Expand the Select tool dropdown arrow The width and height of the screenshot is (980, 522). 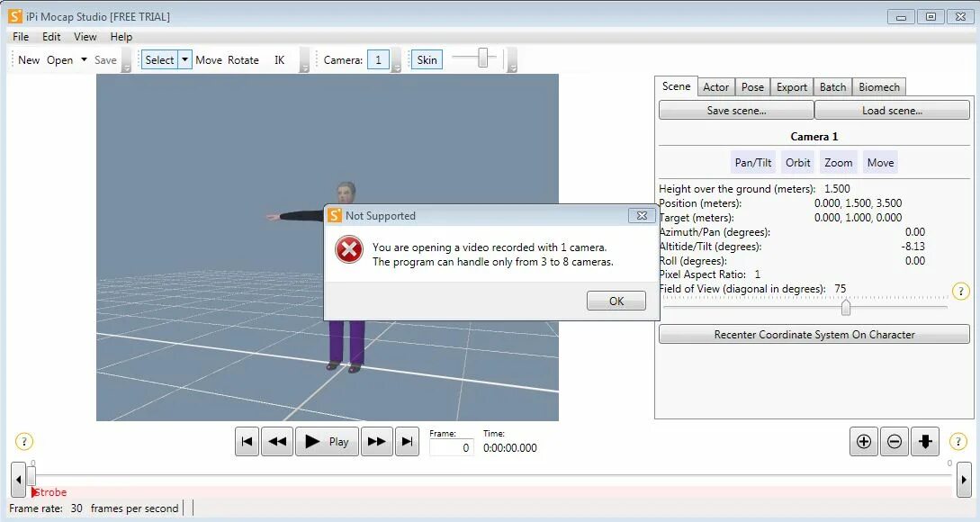[x=185, y=60]
